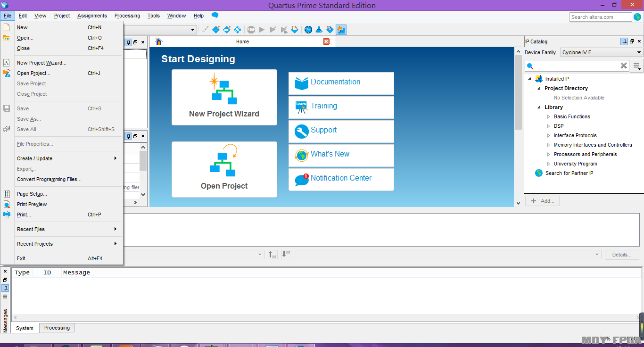
Task: Click the down arrow button beside messages filter
Action: point(286,255)
